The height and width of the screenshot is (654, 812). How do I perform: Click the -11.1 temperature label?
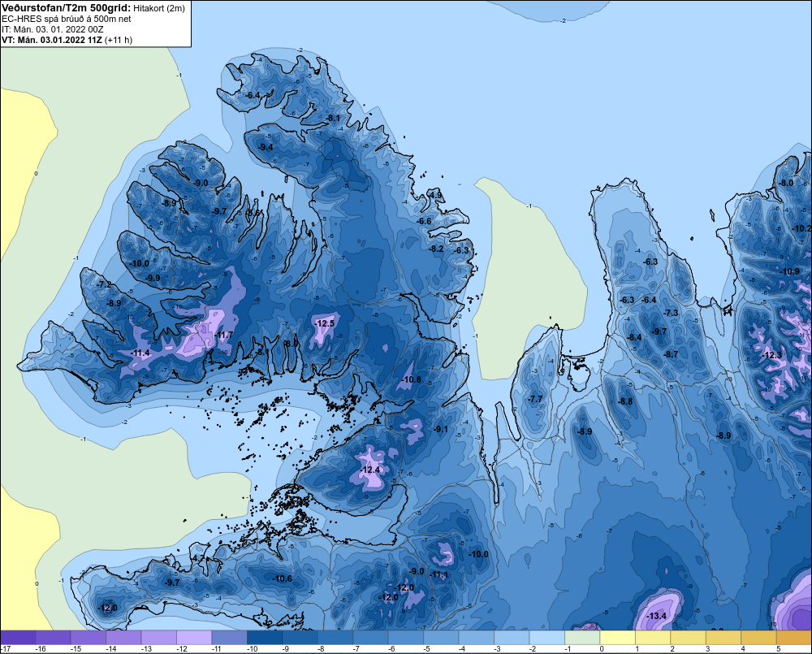(439, 574)
